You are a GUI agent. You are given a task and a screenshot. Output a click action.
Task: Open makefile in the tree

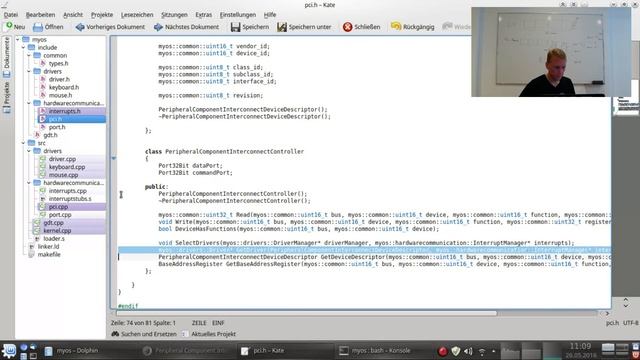click(49, 254)
